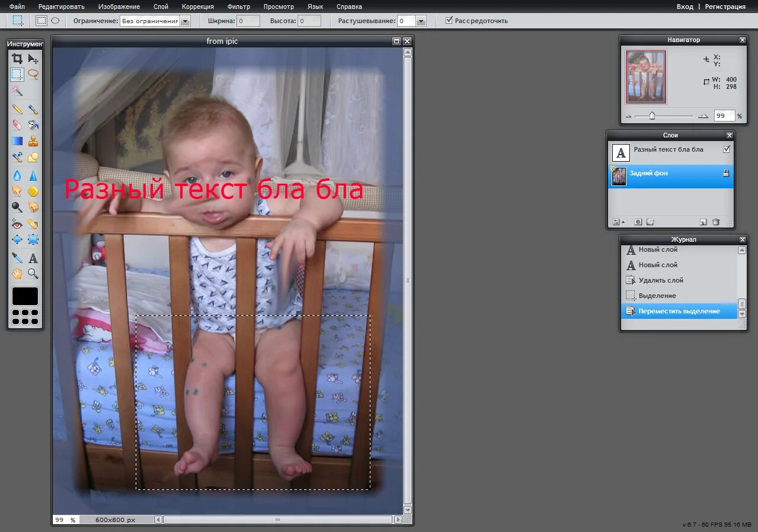The image size is (758, 532).
Task: Select the Paint Bucket tool
Action: (33, 125)
